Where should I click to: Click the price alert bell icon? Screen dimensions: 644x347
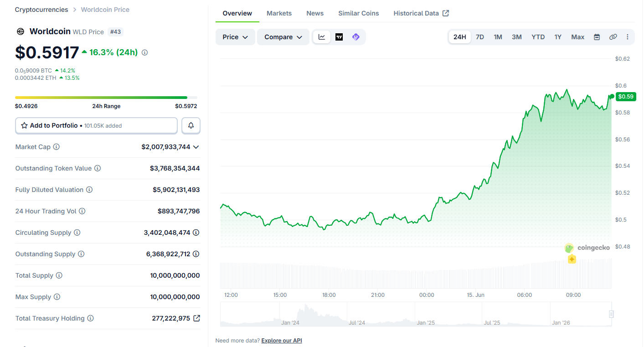[x=191, y=126]
